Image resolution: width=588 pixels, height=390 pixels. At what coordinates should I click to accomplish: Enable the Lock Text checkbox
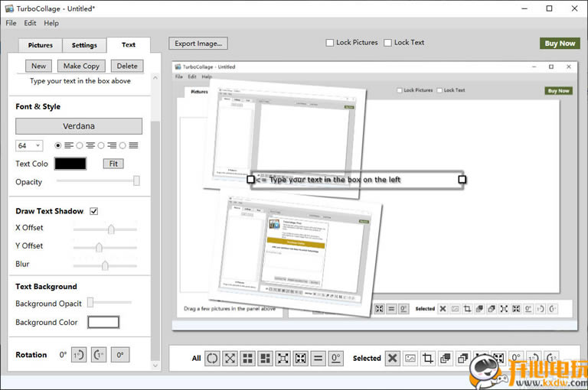[387, 43]
